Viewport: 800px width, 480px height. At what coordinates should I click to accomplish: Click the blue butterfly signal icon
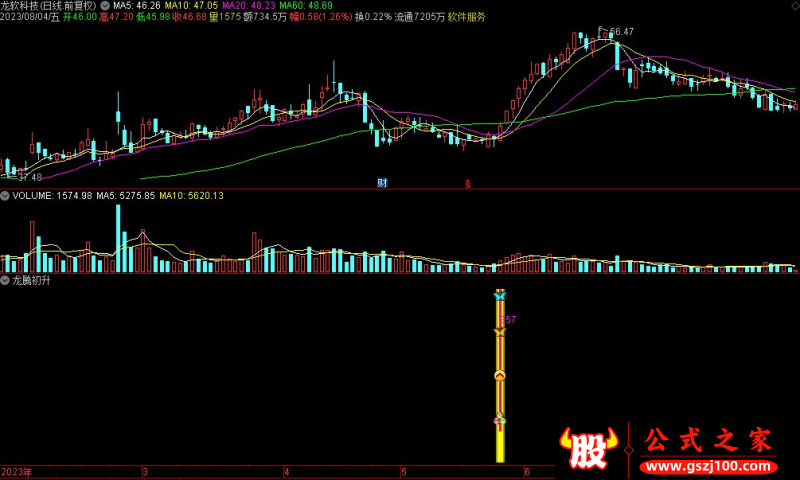pyautogui.click(x=499, y=295)
